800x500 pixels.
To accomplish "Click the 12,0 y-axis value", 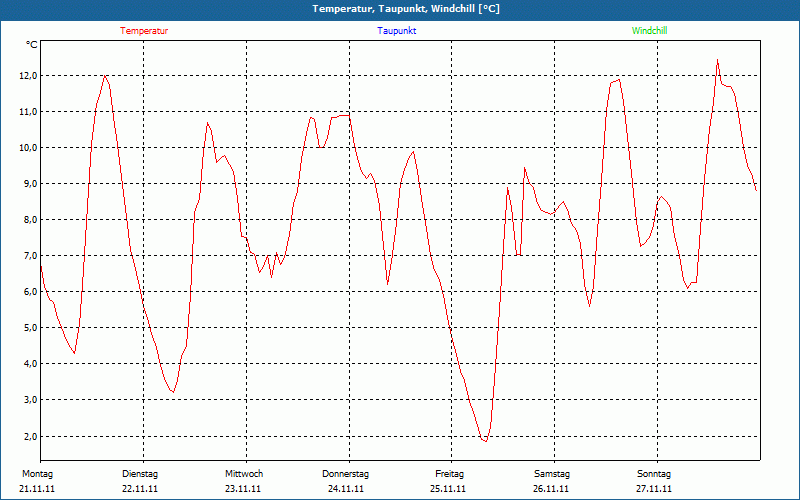I will 29,76.
